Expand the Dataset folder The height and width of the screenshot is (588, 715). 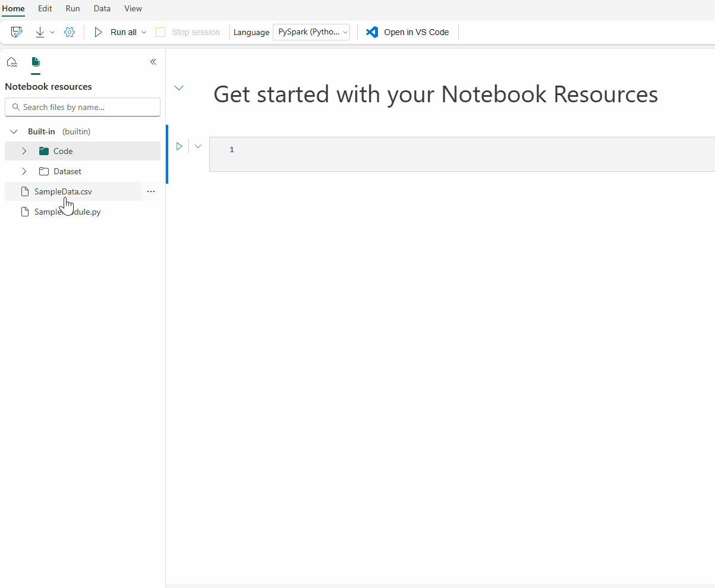click(24, 171)
